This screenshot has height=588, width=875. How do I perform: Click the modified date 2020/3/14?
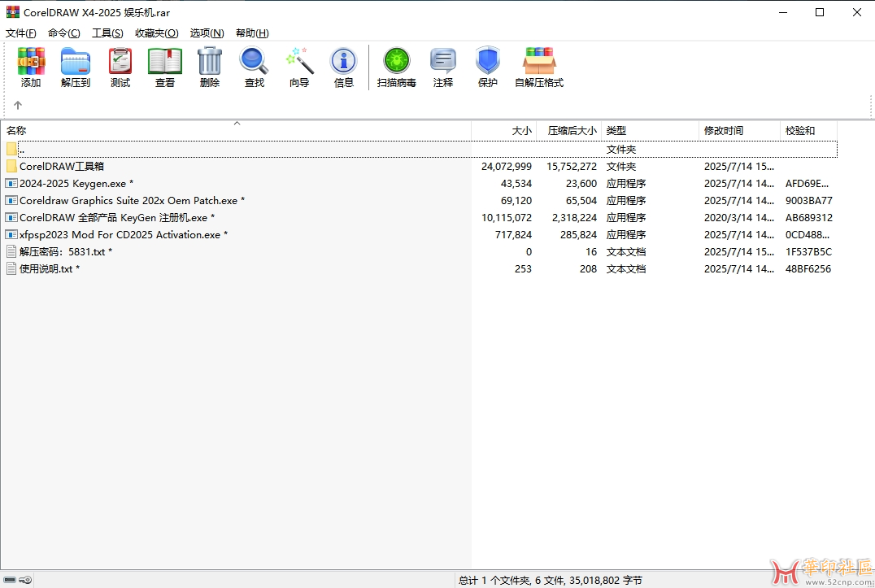(x=739, y=218)
